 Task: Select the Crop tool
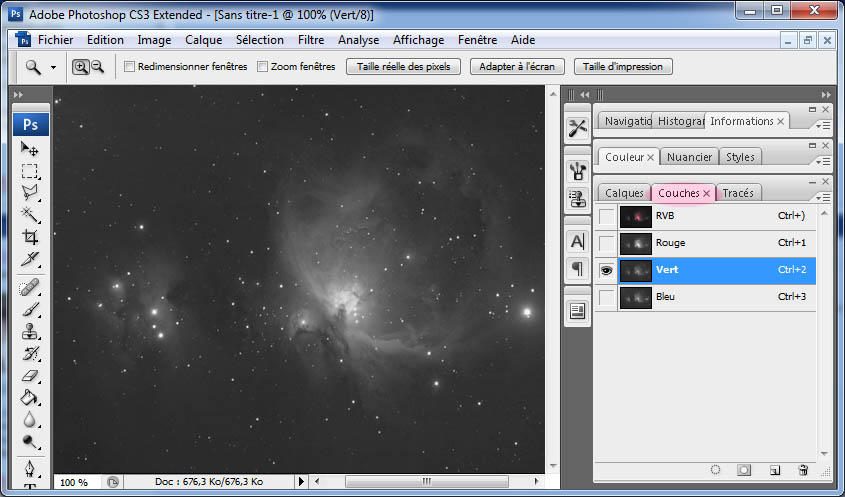30,237
